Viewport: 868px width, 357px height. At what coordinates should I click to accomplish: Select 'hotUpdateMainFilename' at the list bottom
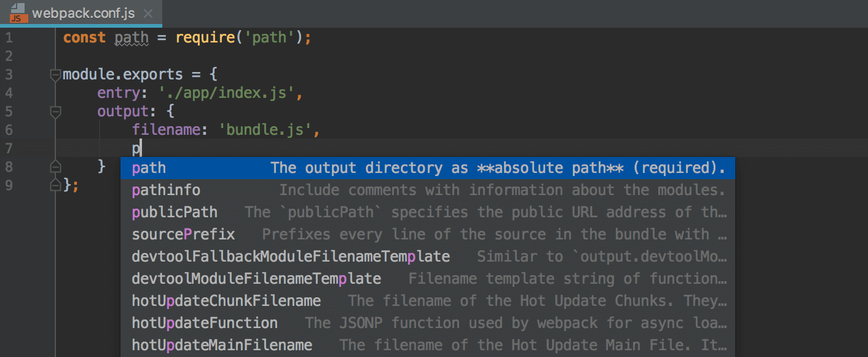[x=221, y=345]
